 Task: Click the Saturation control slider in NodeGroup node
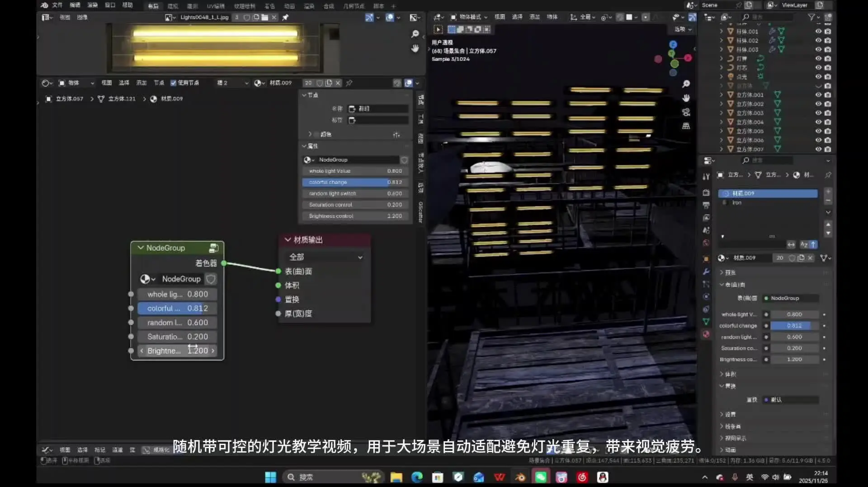click(177, 337)
